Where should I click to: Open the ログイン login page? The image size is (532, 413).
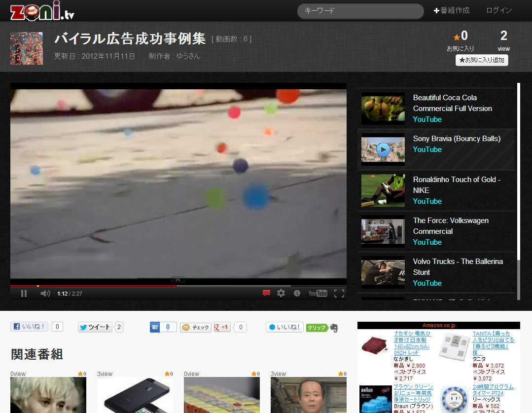pyautogui.click(x=499, y=10)
